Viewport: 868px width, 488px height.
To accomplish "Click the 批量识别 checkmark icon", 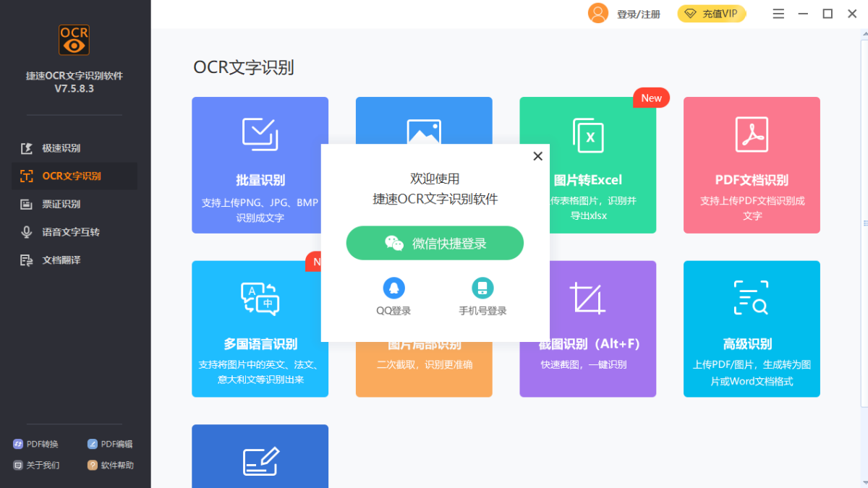I will click(x=260, y=134).
